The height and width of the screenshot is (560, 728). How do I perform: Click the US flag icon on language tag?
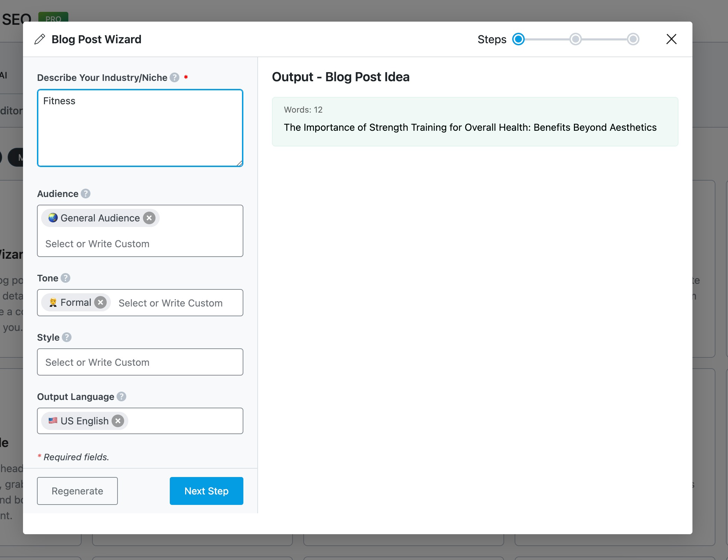point(53,421)
